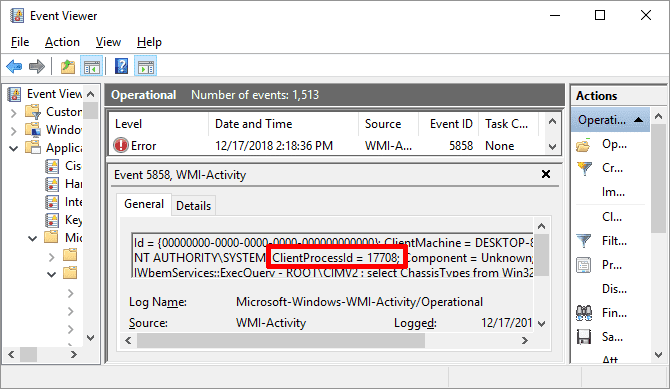The width and height of the screenshot is (670, 389).
Task: Select the Error event row 12/17/2018 2:18:36 PM
Action: (327, 146)
